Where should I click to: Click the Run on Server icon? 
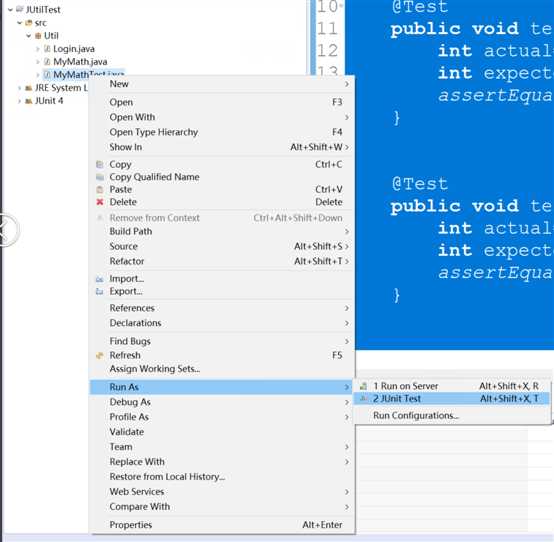click(364, 386)
